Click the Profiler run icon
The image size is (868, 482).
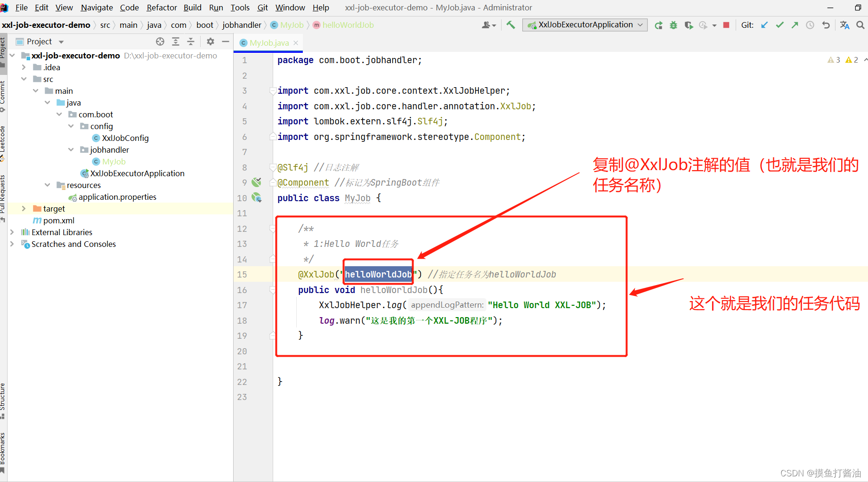(703, 25)
